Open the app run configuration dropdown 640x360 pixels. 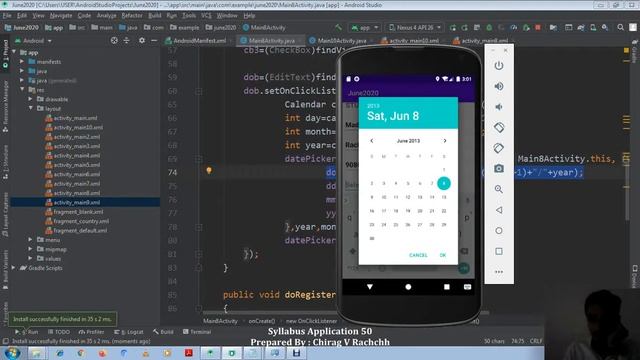tap(365, 27)
